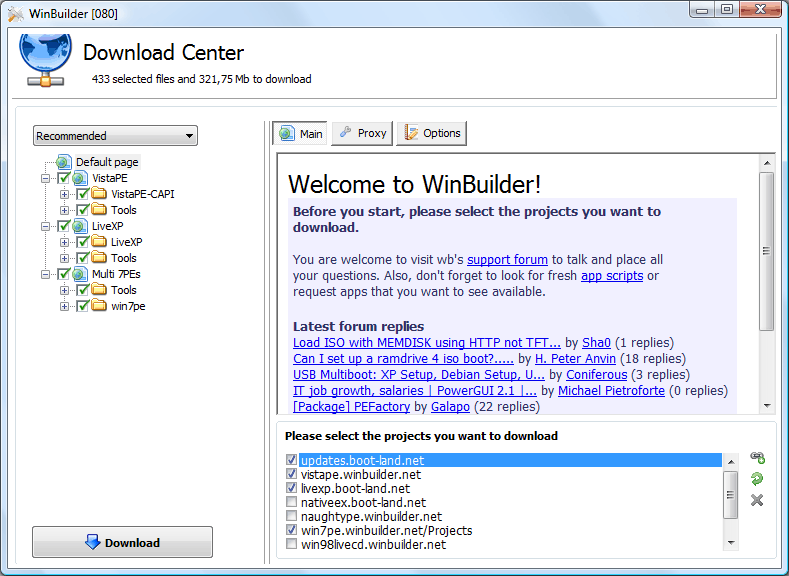Click the green refresh servers icon
The width and height of the screenshot is (789, 576).
(757, 478)
